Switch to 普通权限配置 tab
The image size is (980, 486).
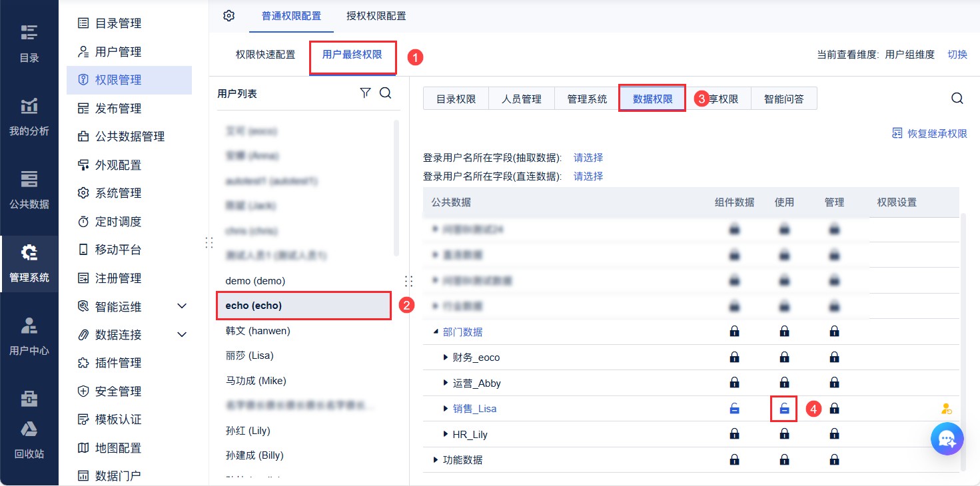[x=291, y=16]
